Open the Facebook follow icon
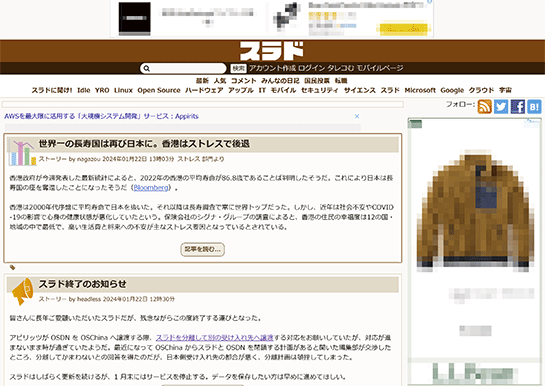The width and height of the screenshot is (545, 386). 518,106
